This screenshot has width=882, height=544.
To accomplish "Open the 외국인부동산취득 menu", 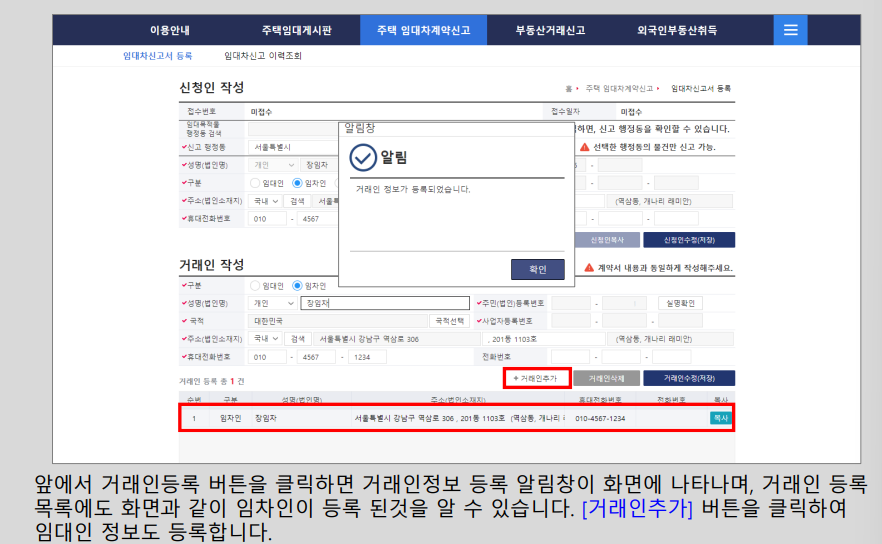I will point(677,30).
